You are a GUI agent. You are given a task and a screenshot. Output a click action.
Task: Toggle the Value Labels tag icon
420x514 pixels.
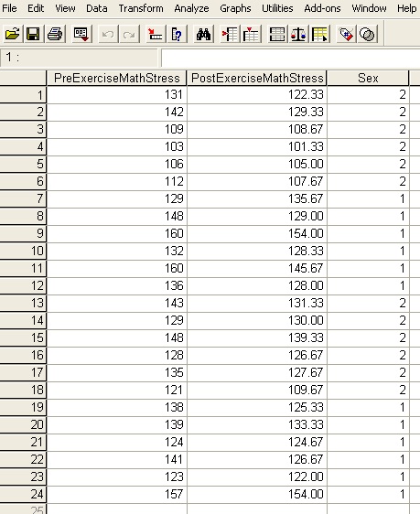346,34
